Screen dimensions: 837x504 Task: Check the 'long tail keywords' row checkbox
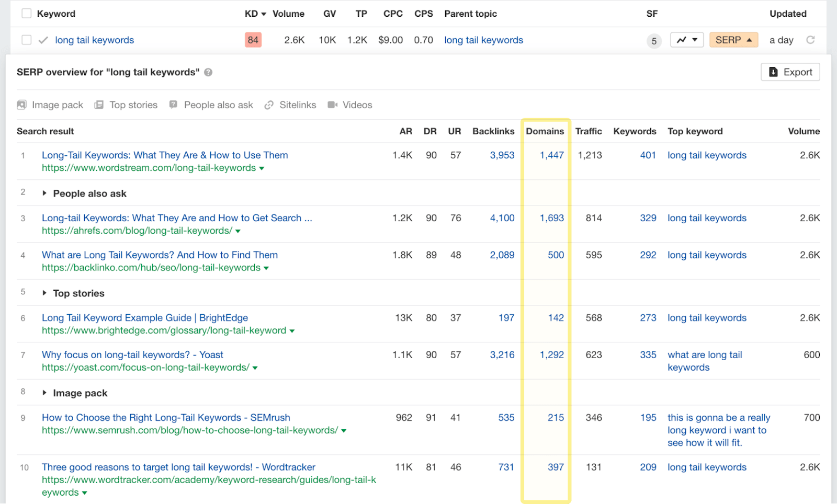point(27,40)
